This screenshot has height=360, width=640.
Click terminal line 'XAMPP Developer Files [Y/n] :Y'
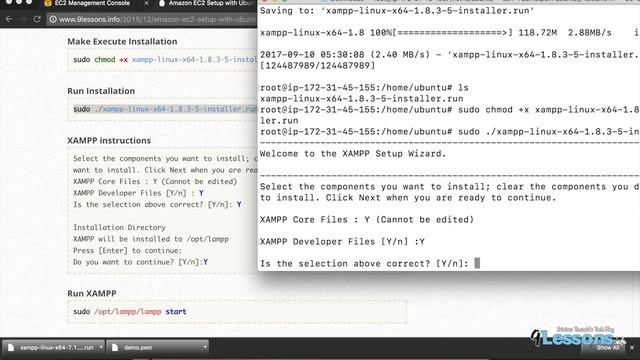click(342, 242)
